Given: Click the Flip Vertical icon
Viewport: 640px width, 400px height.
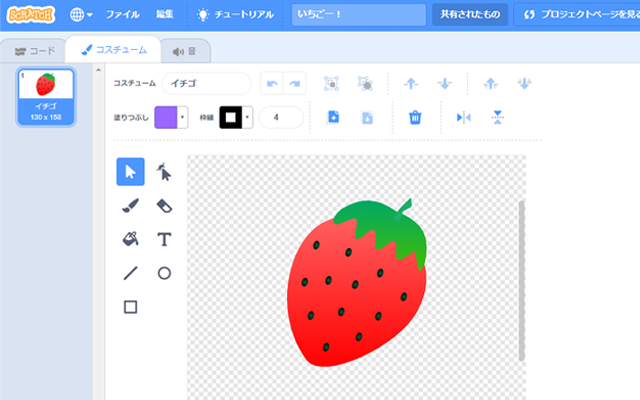Looking at the screenshot, I should pyautogui.click(x=497, y=118).
